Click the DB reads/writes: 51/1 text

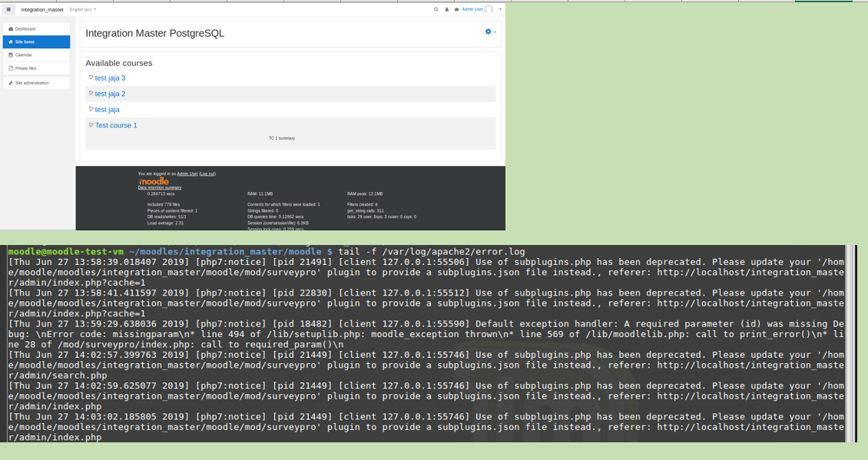click(x=167, y=217)
